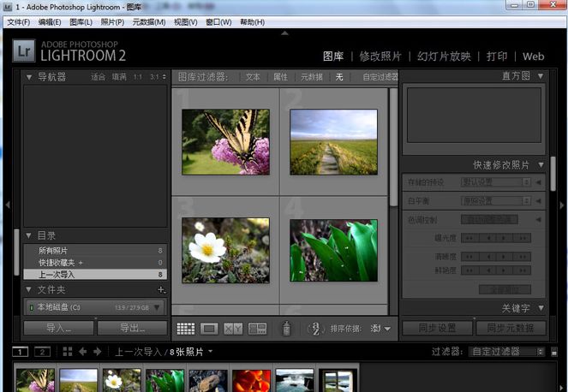Click the filmstrip grid icon

[x=68, y=352]
